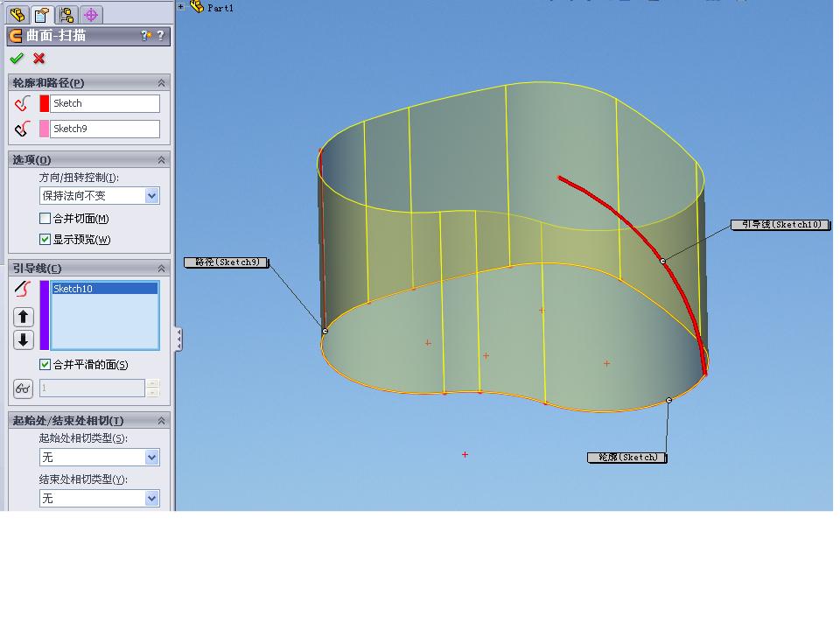Click the profile selection icon next to Sketch

23,103
